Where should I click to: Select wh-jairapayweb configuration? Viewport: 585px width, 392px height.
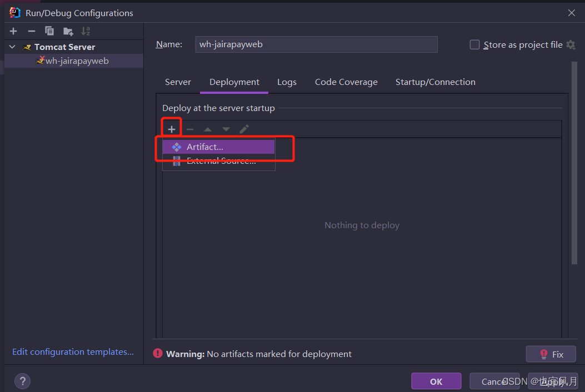pyautogui.click(x=74, y=61)
